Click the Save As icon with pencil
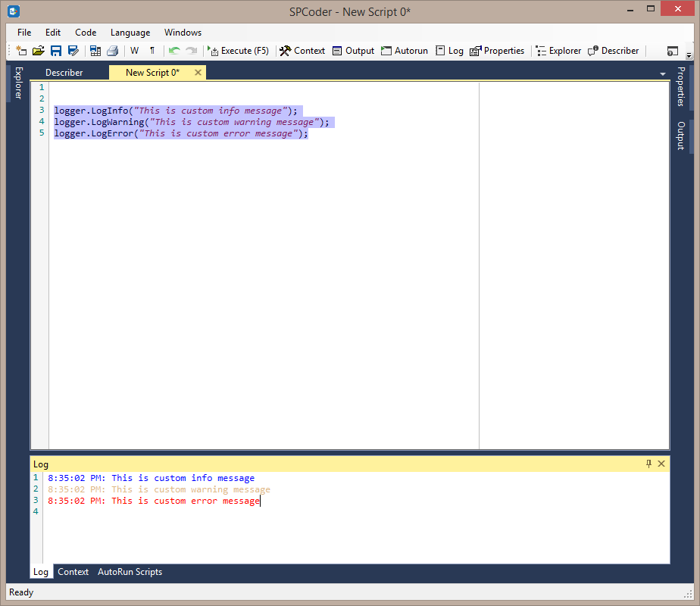 [x=73, y=51]
